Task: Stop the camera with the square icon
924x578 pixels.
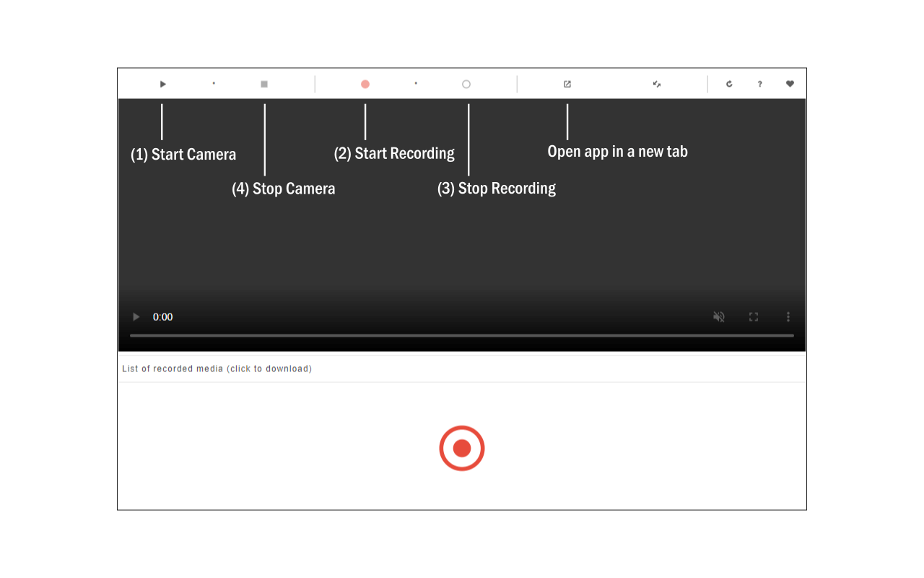Action: (264, 85)
